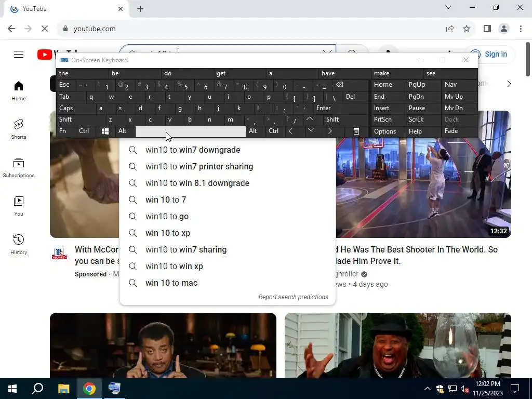Image resolution: width=532 pixels, height=399 pixels.
Task: Select suggestion 'win10 to win7 printer sharing'
Action: 228,167
